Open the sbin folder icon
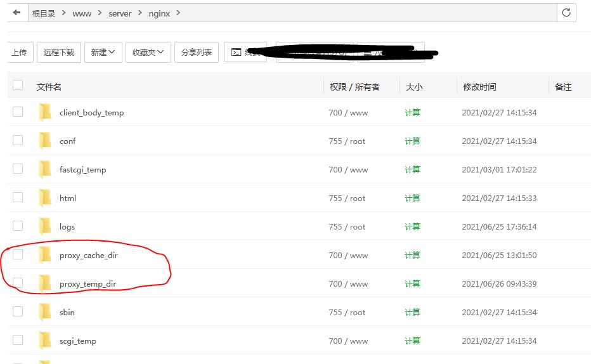Image resolution: width=591 pixels, height=364 pixels. tap(45, 313)
